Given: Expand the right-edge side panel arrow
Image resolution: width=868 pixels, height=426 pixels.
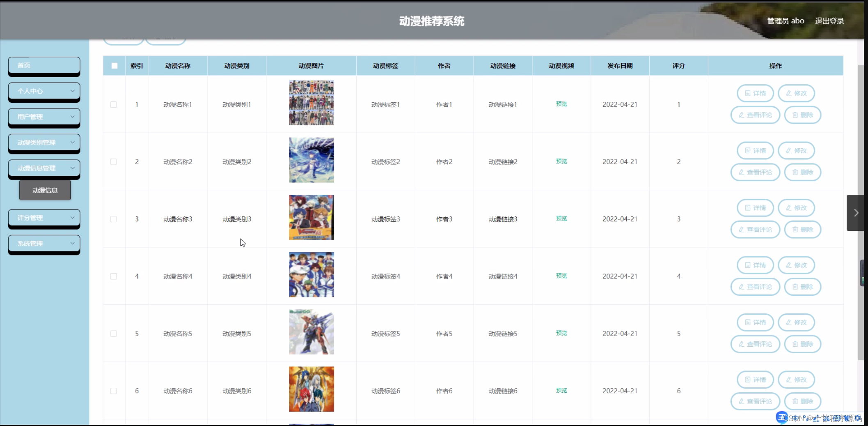Looking at the screenshot, I should click(856, 213).
